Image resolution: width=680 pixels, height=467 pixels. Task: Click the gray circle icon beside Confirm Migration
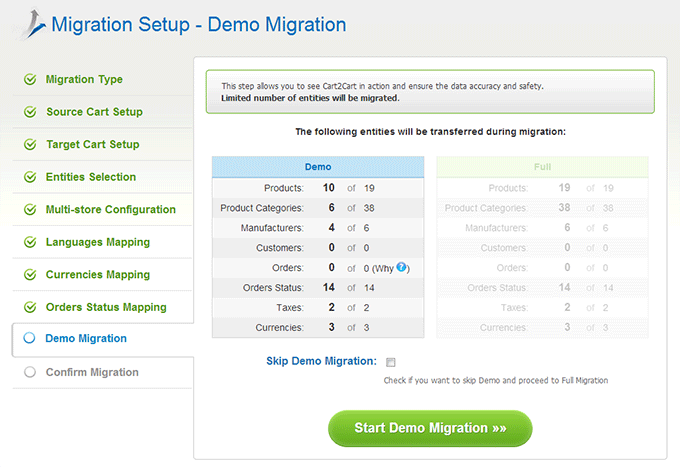click(30, 372)
